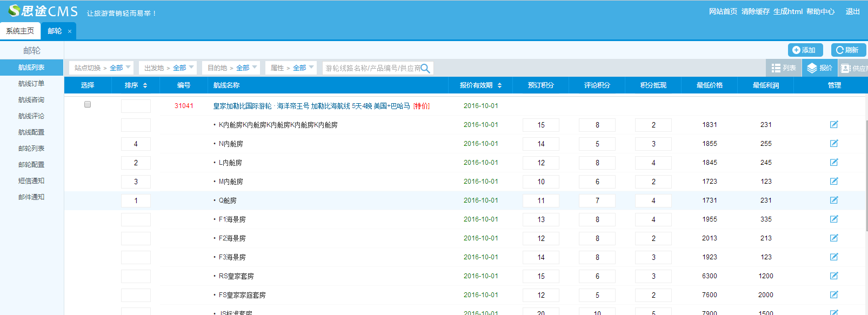Open 航线订单 in sidebar menu
Screen dimensions: 868x315
point(31,84)
